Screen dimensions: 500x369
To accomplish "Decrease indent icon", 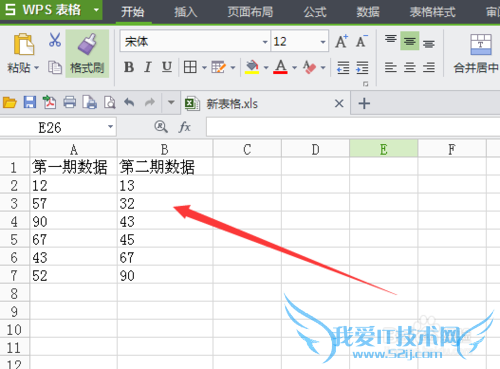I will pos(343,67).
